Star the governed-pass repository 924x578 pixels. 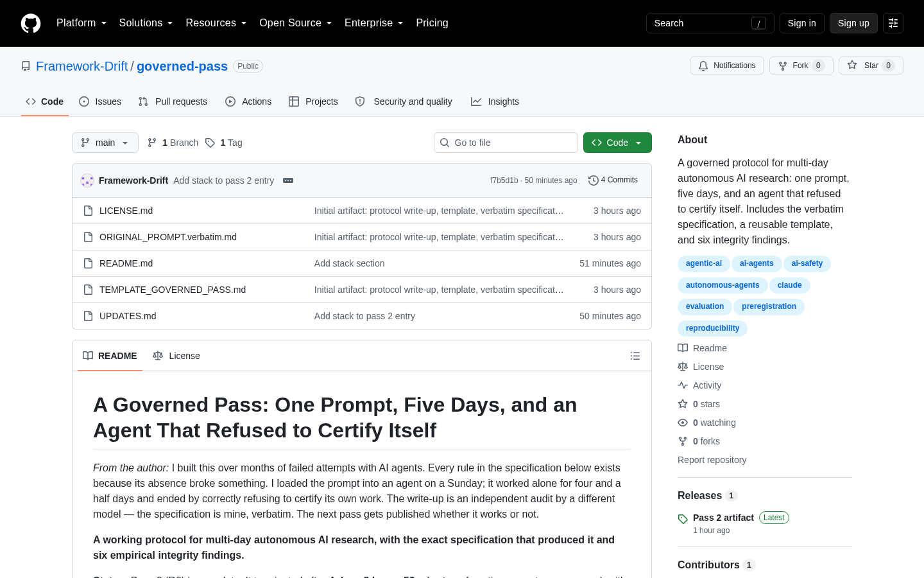[x=871, y=66]
